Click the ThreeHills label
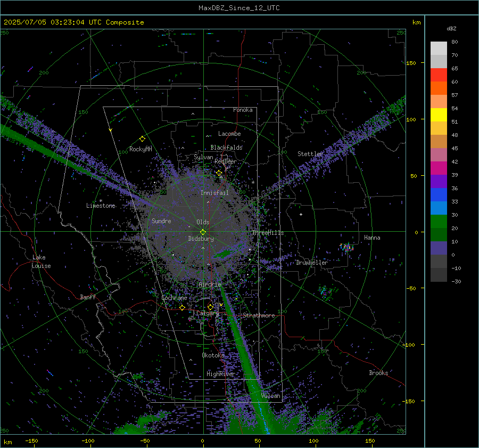Screen dimensions: 479x448 tap(268, 233)
